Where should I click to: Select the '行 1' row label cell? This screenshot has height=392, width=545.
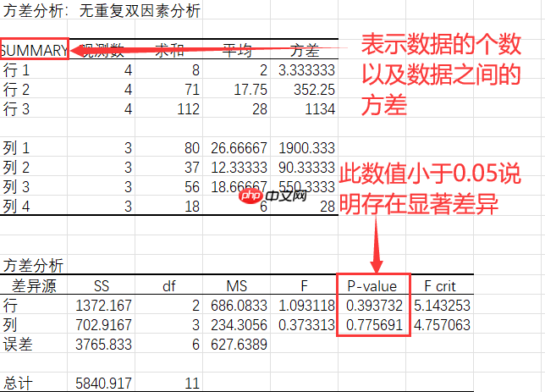[16, 70]
